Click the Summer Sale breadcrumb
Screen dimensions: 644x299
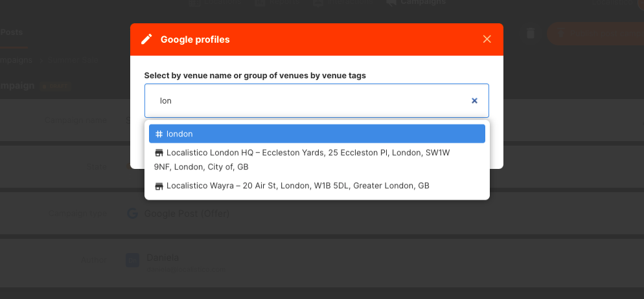click(x=73, y=60)
